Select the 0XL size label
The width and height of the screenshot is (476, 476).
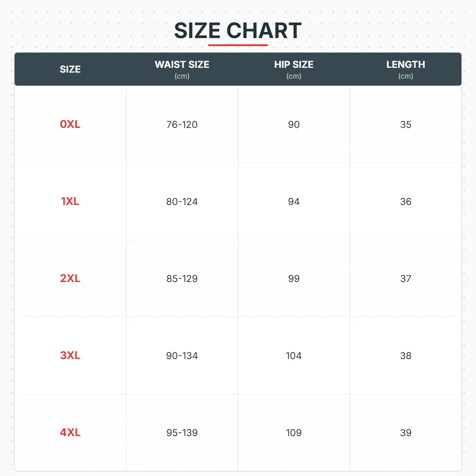[70, 124]
